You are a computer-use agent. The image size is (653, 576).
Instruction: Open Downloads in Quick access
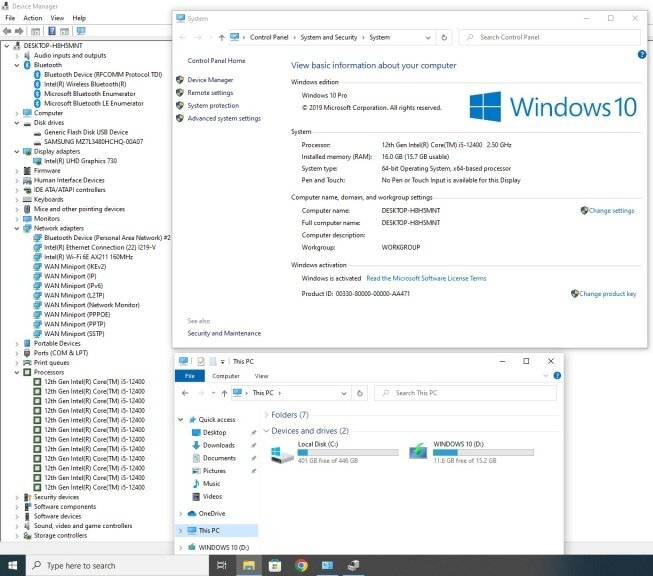click(x=218, y=445)
